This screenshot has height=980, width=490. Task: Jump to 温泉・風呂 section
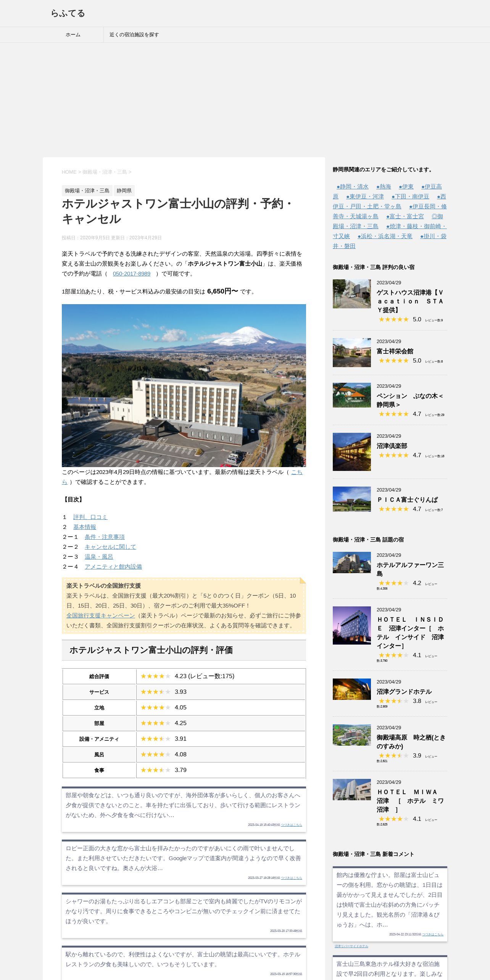click(x=99, y=557)
